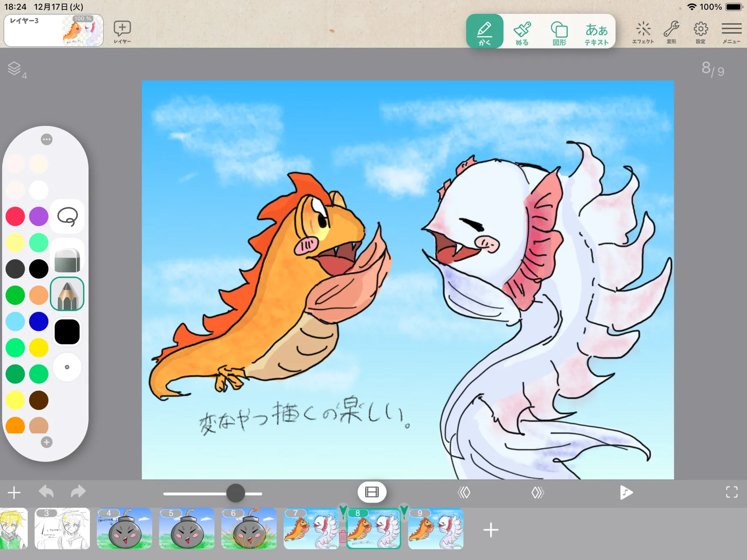Select frame 6 exploding bomb thumbnail
This screenshot has width=747, height=560.
[x=249, y=528]
